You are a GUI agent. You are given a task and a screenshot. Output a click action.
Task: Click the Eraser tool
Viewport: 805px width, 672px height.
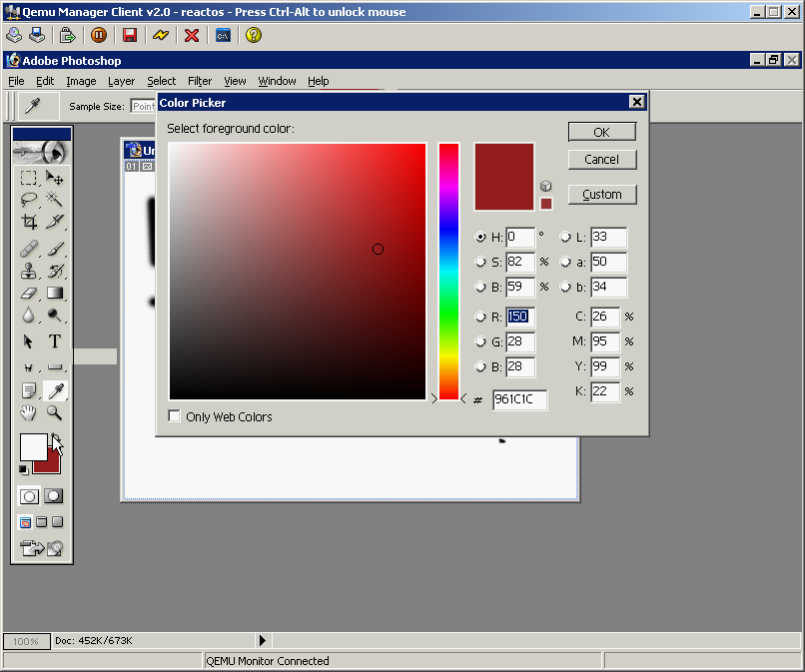pyautogui.click(x=29, y=294)
